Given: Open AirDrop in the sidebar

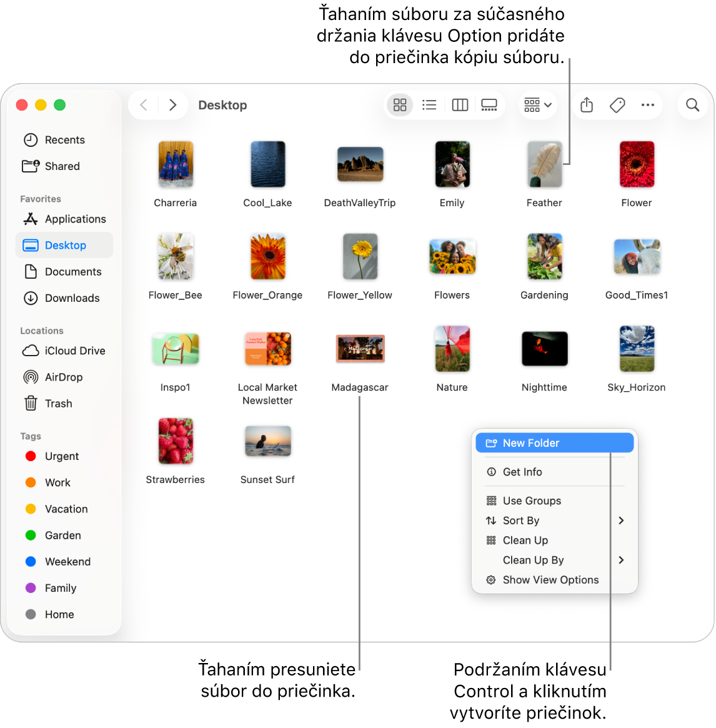Looking at the screenshot, I should click(x=64, y=377).
